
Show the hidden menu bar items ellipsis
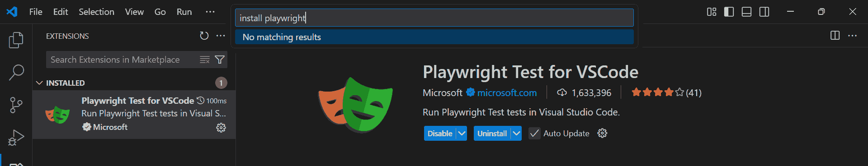pyautogui.click(x=210, y=12)
